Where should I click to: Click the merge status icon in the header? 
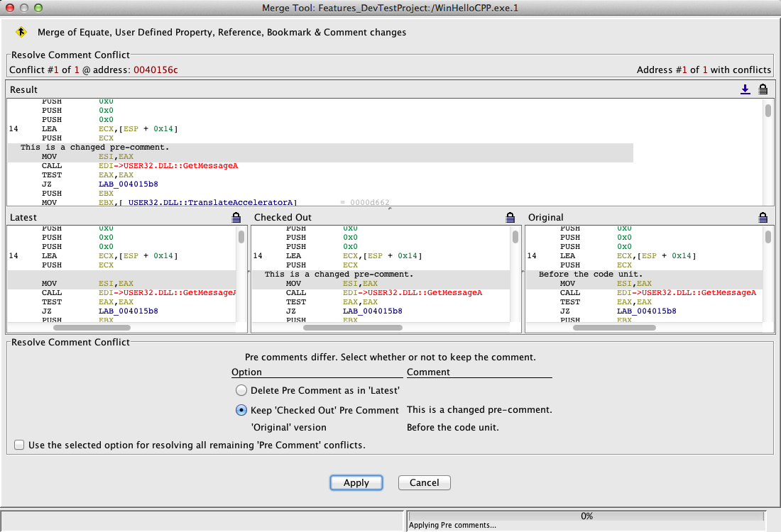coord(21,33)
